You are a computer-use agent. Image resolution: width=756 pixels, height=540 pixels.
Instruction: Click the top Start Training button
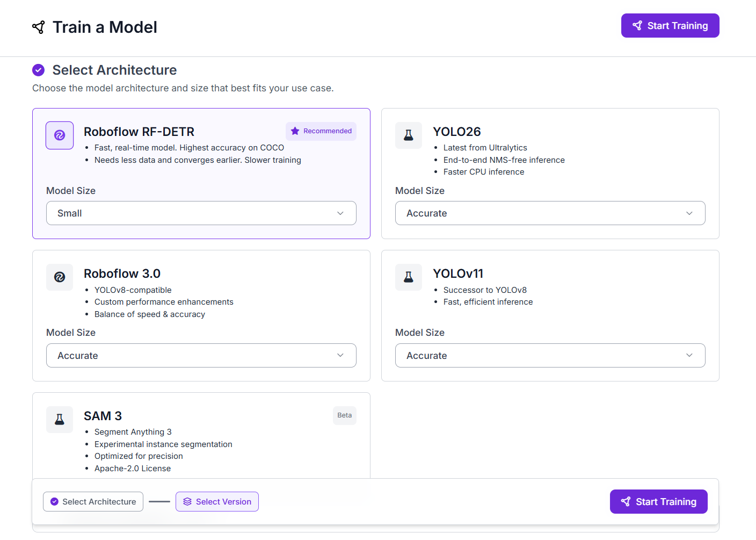click(670, 26)
